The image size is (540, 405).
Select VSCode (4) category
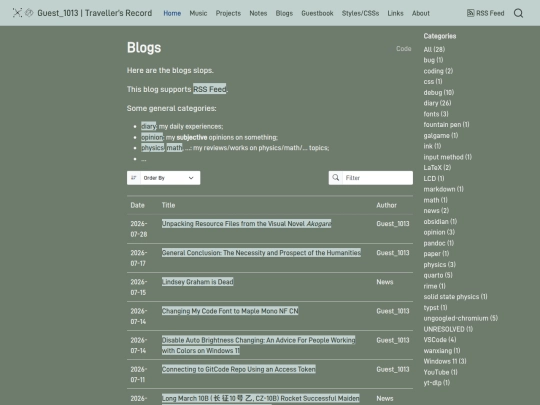[x=440, y=340]
